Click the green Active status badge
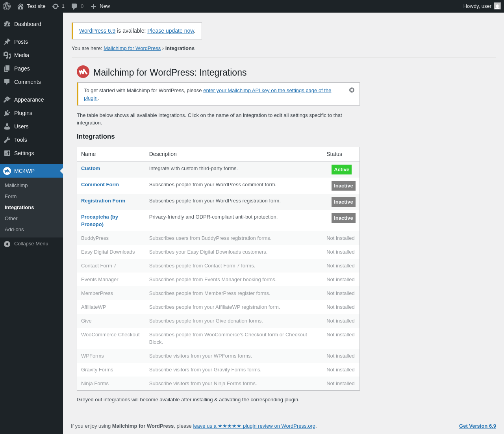 tap(341, 170)
